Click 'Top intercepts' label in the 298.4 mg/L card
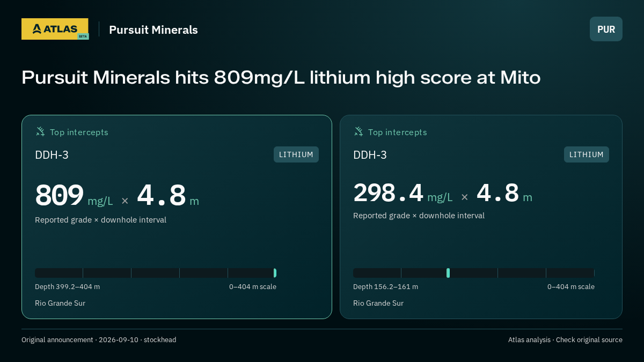Viewport: 644px width, 362px height. (x=397, y=132)
